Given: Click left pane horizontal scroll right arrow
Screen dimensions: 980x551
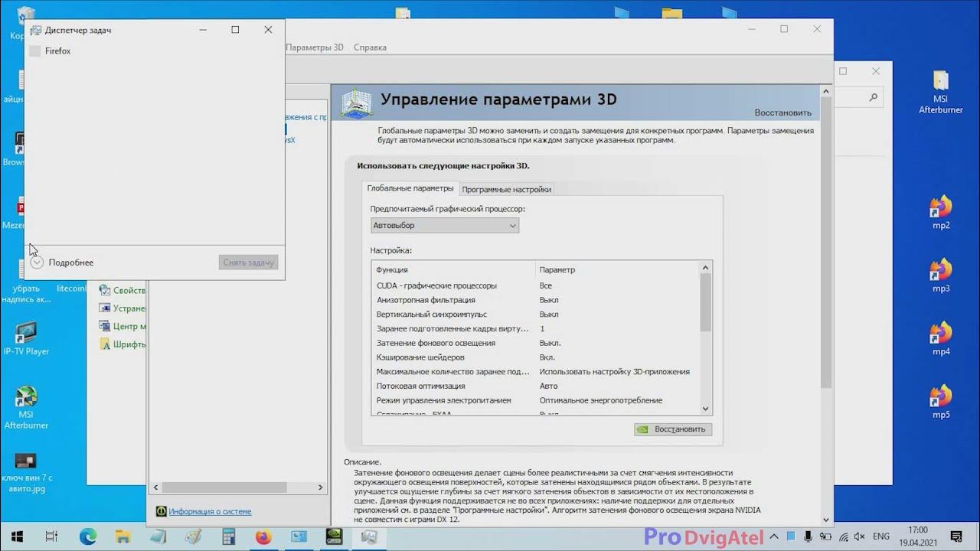Looking at the screenshot, I should [321, 487].
